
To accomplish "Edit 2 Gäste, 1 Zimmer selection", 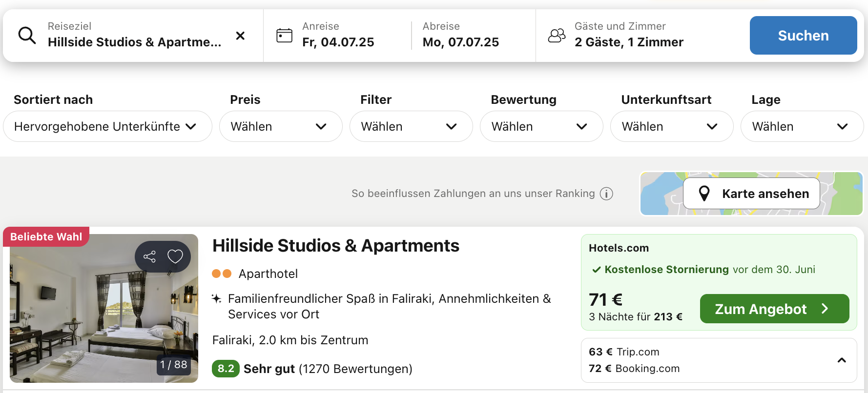I will [629, 42].
